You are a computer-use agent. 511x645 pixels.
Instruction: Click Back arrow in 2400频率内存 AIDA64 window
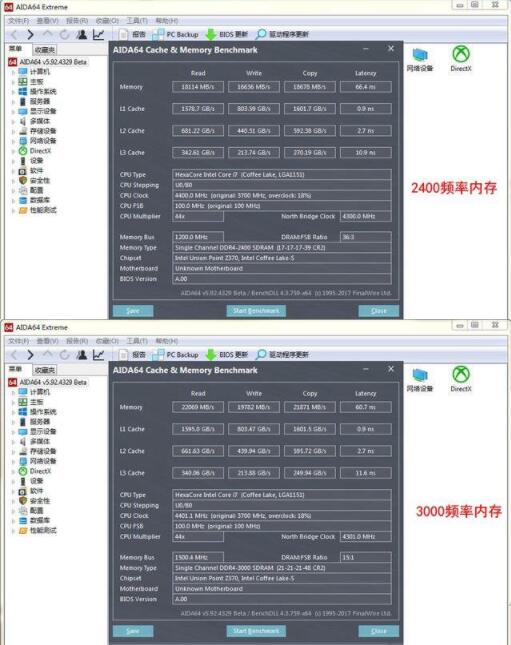[x=14, y=35]
